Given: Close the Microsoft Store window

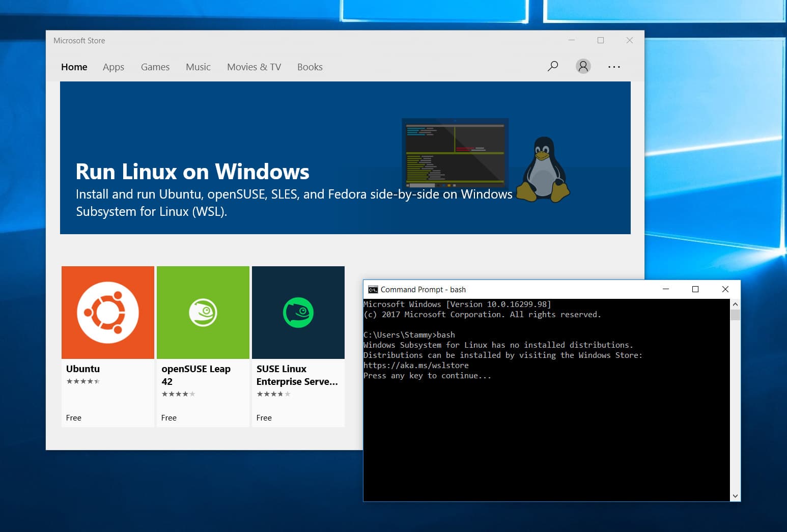Looking at the screenshot, I should coord(630,40).
